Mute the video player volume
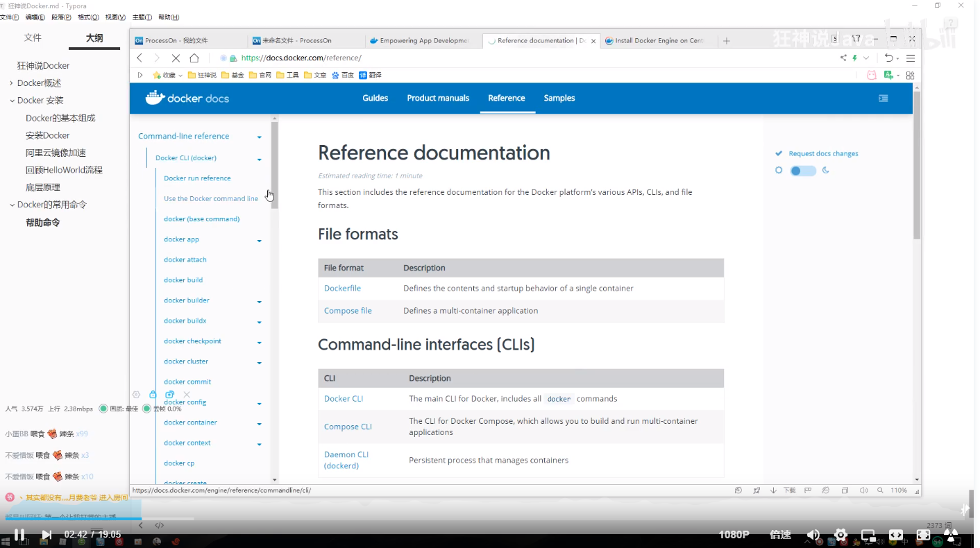Image resolution: width=980 pixels, height=548 pixels. 813,535
